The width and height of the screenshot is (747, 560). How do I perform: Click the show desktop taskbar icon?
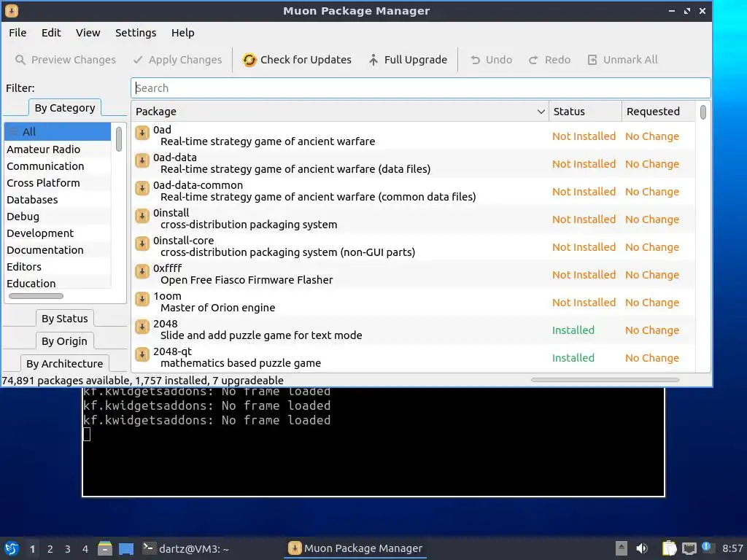coord(126,548)
